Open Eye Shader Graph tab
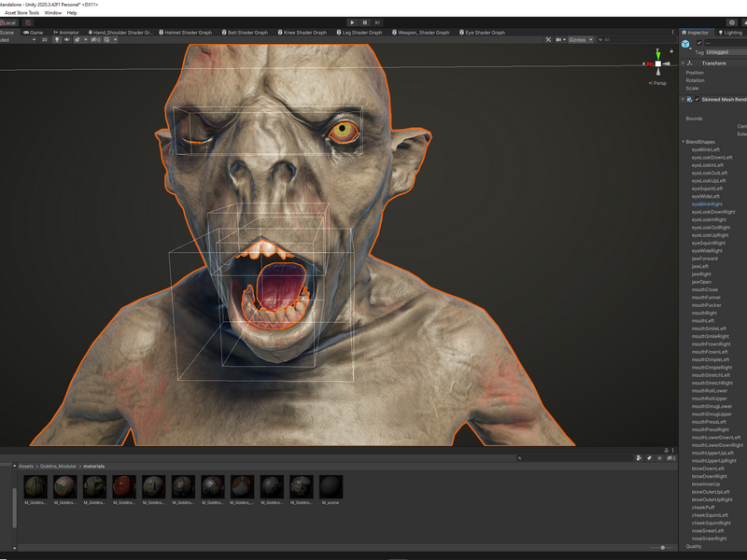747x560 pixels. pyautogui.click(x=482, y=33)
